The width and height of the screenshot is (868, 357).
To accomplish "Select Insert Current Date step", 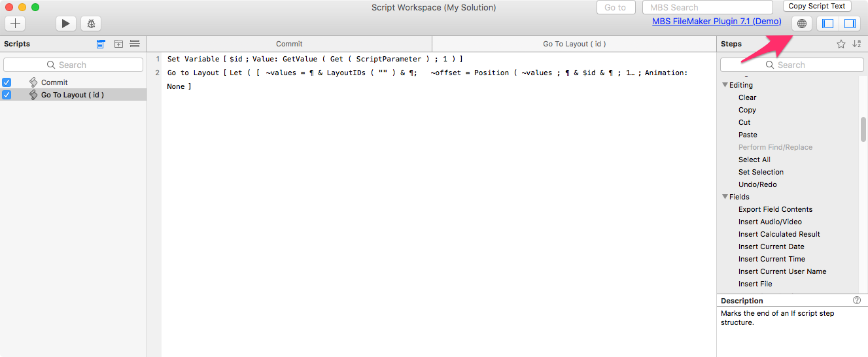I will tap(771, 246).
